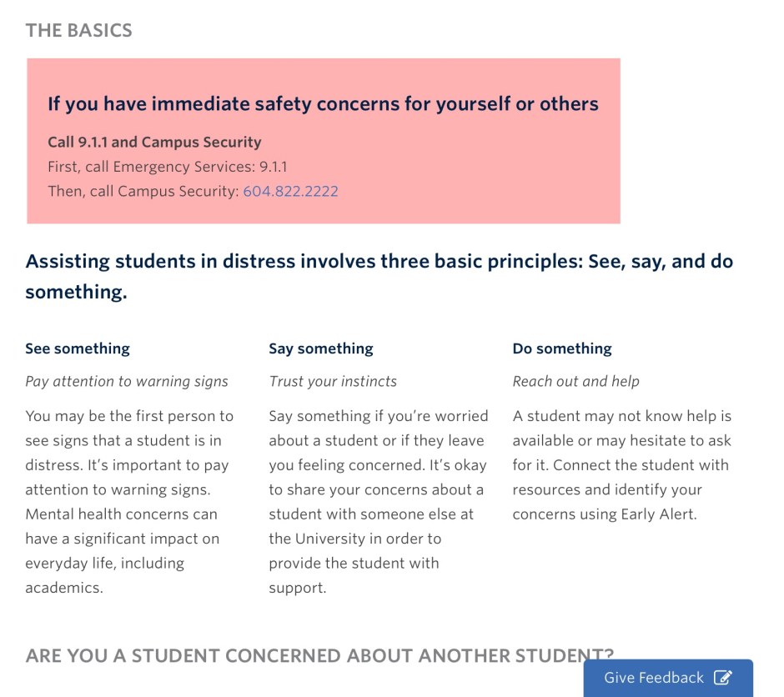Click the First, call Emergency Services line

pos(167,167)
